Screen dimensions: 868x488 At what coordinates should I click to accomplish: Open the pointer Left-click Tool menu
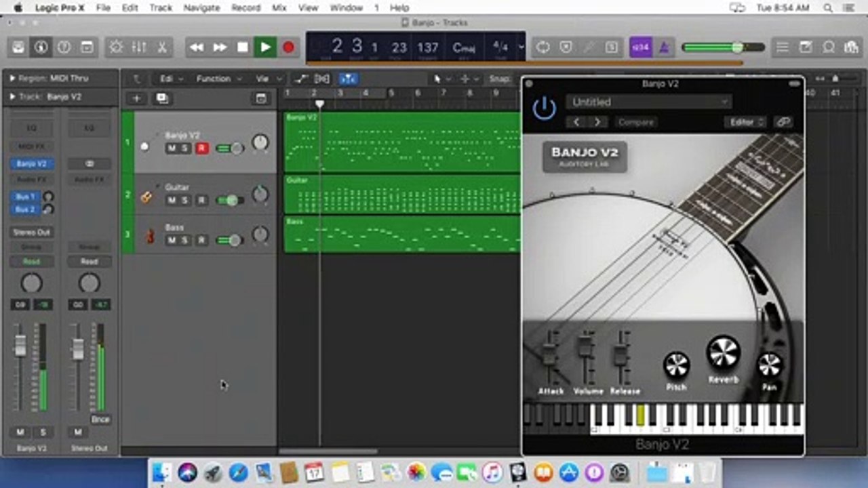(441, 79)
